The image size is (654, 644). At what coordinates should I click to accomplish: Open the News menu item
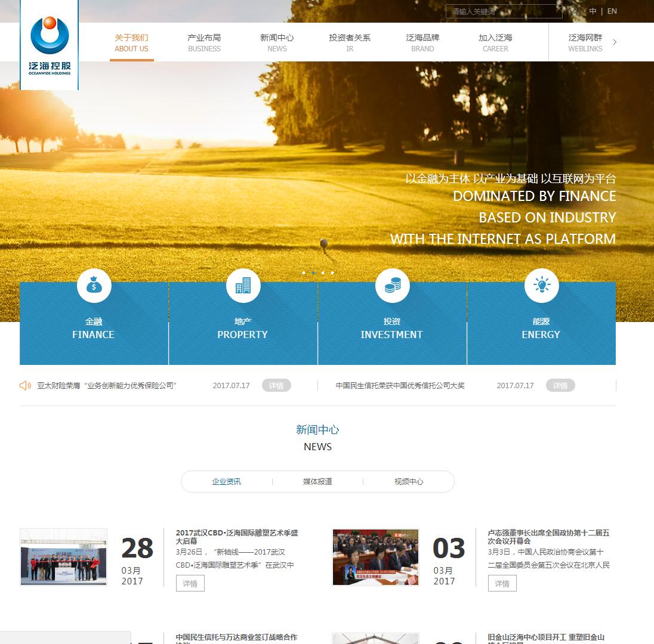click(x=277, y=42)
